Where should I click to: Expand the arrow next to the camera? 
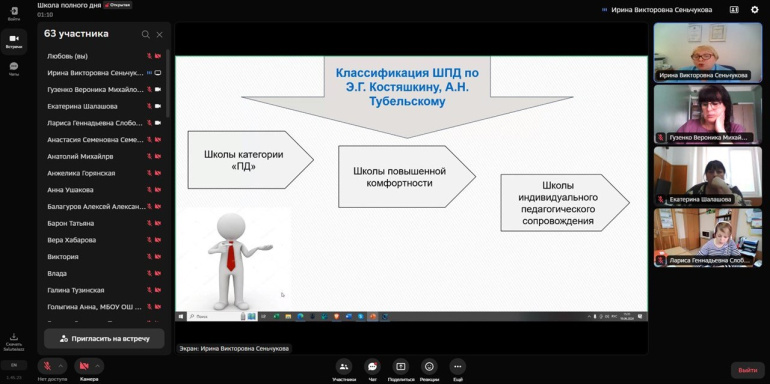(x=97, y=366)
